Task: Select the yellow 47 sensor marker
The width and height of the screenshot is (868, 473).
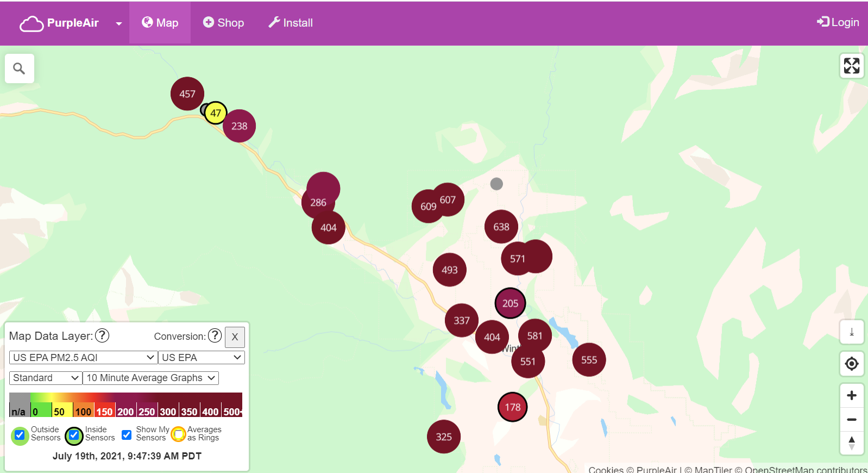Action: coord(216,113)
